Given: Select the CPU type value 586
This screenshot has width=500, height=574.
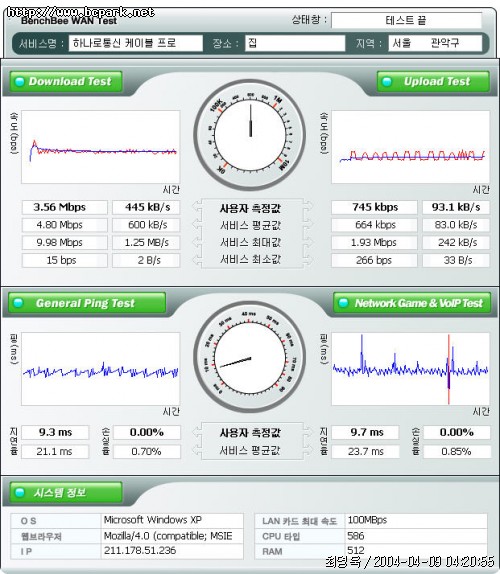Looking at the screenshot, I should (416, 536).
